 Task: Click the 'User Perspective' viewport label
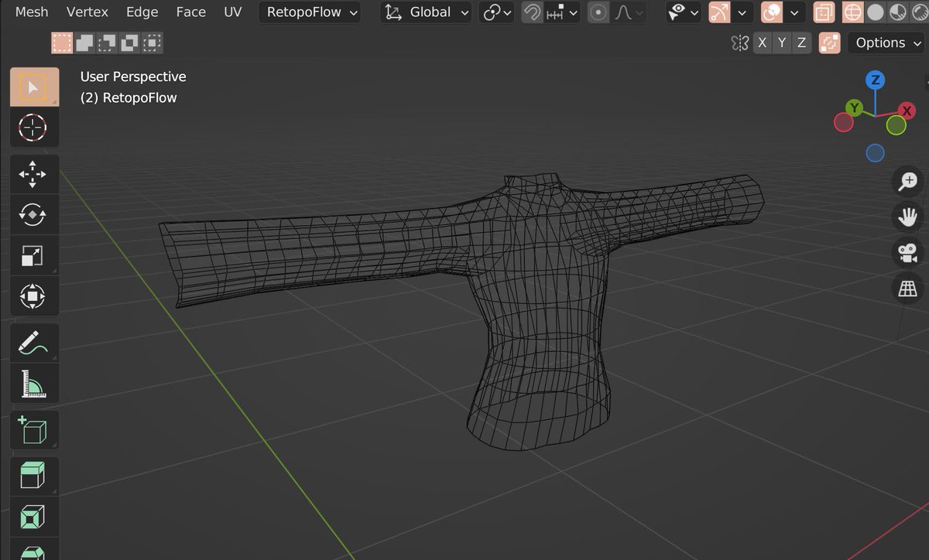pyautogui.click(x=133, y=77)
